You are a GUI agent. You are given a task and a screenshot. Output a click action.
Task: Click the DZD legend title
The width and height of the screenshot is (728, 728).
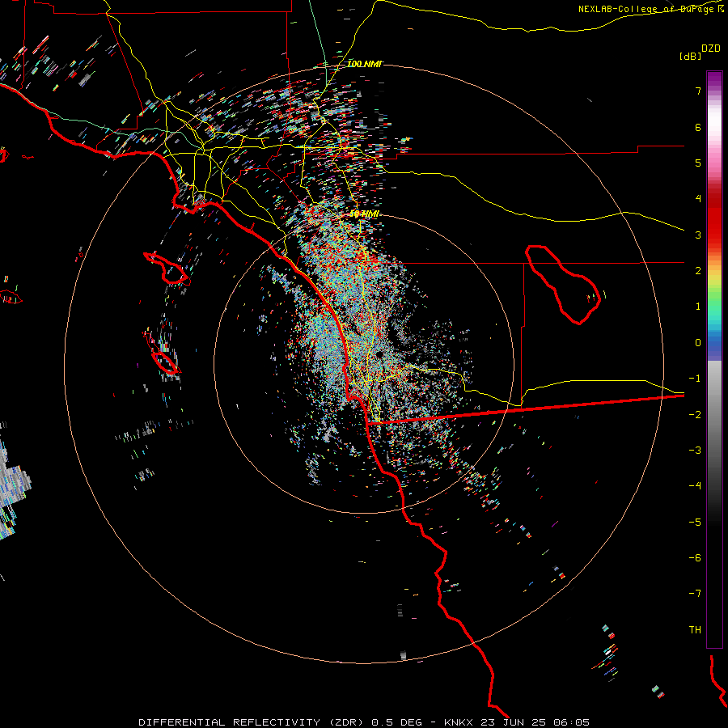click(711, 49)
